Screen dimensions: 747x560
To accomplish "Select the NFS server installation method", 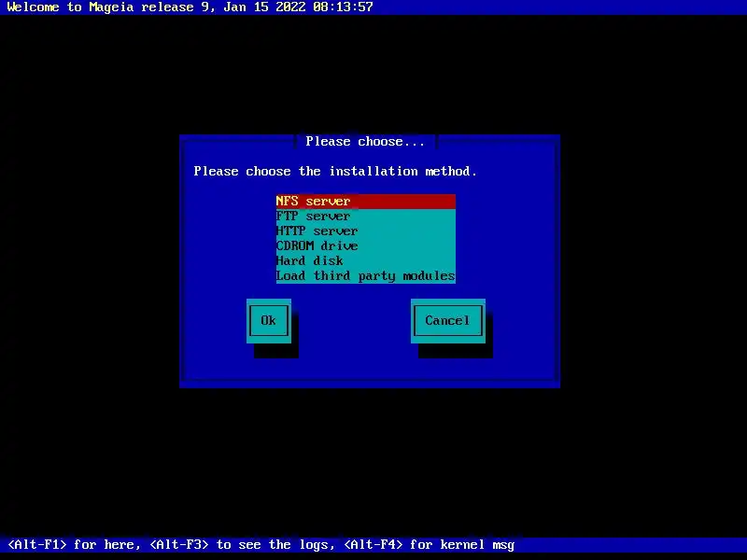I will click(365, 201).
